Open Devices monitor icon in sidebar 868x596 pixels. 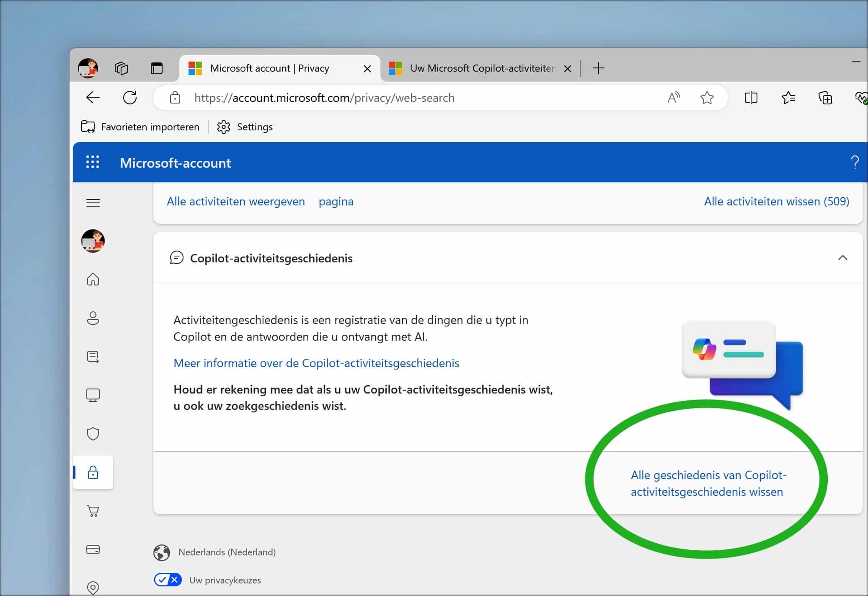(93, 395)
